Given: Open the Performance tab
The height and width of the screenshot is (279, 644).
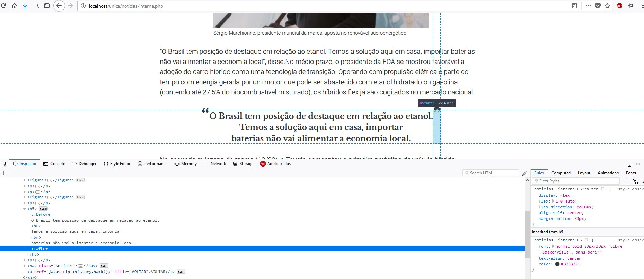Looking at the screenshot, I should coord(153,164).
